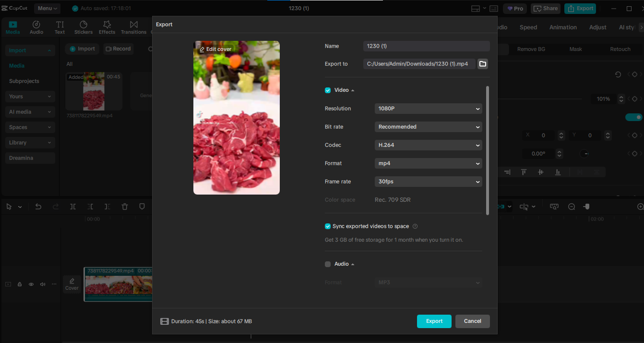Select the Retouch sub-tab
This screenshot has height=343, width=644.
[x=620, y=49]
